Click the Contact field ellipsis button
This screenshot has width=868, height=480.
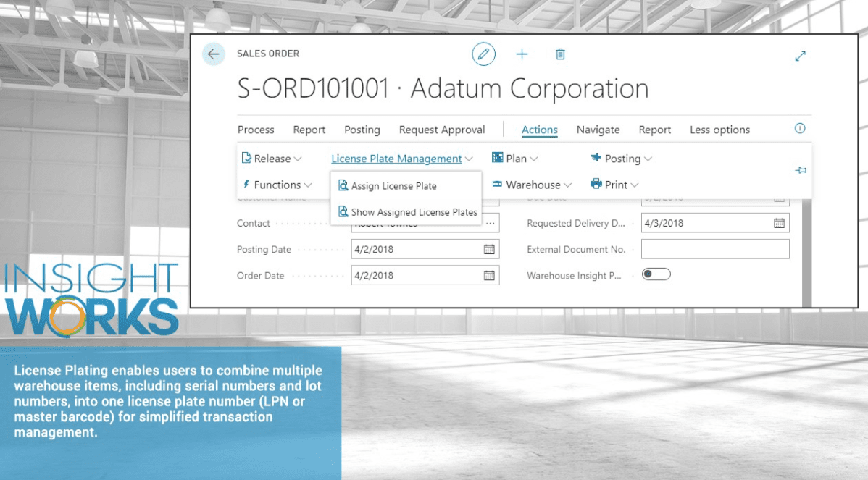point(491,224)
